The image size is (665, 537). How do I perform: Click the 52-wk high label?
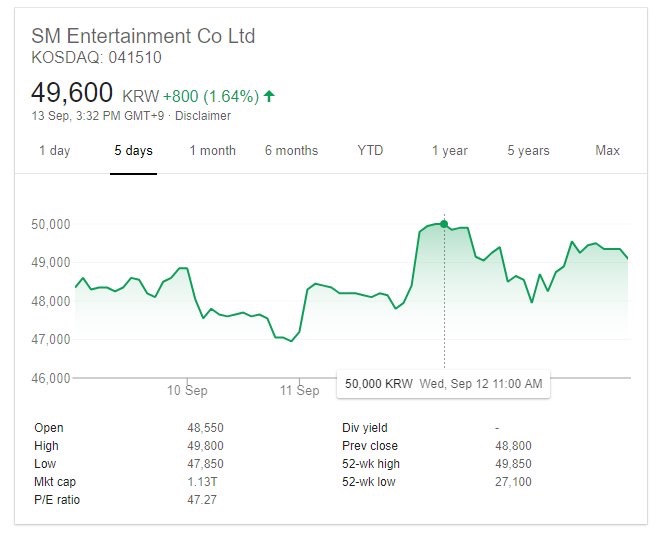click(371, 464)
